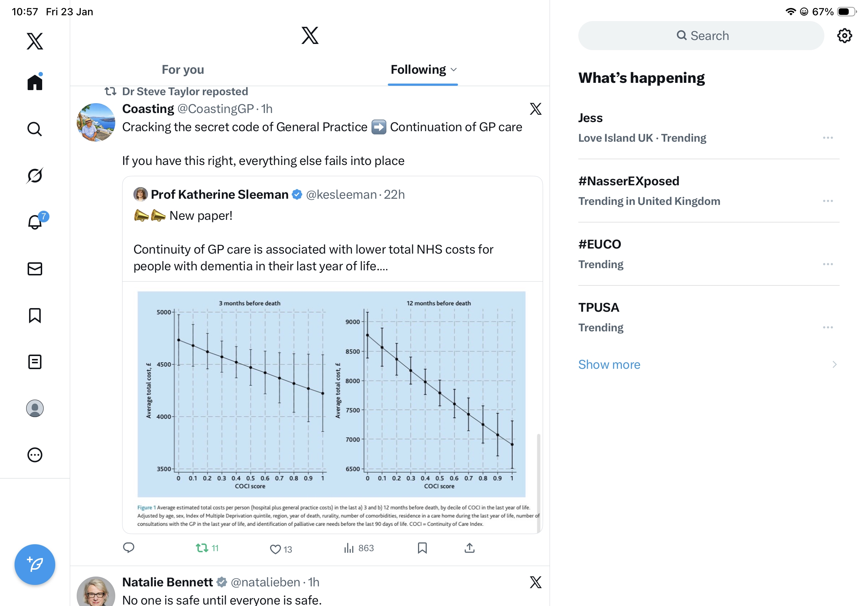
Task: Tap the compose post button
Action: pyautogui.click(x=35, y=564)
